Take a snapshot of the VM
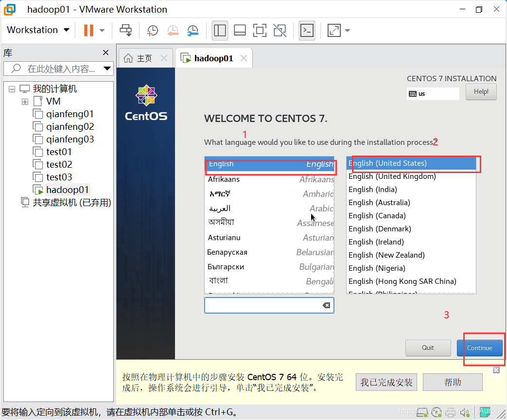Image resolution: width=507 pixels, height=420 pixels. point(152,31)
